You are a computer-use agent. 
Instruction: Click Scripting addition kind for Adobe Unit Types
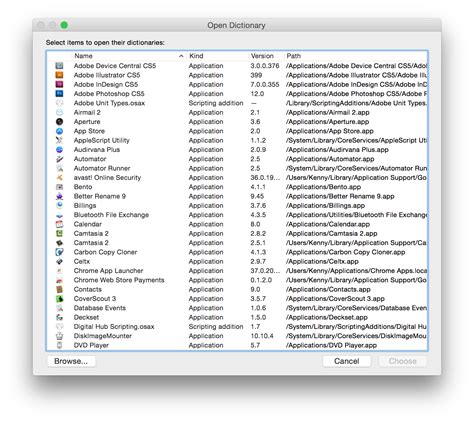[216, 103]
